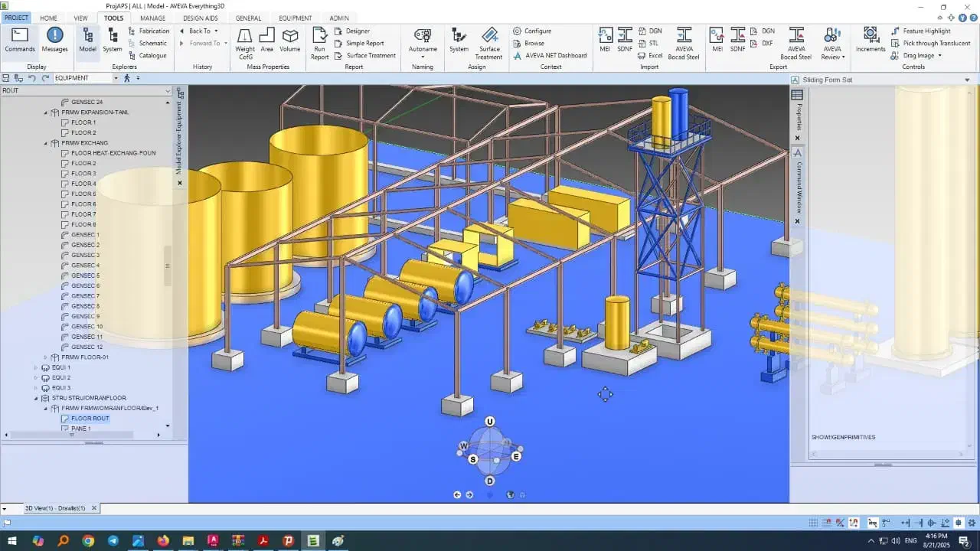Open the ADMIN ribbon tab
This screenshot has width=980, height=551.
coord(338,18)
